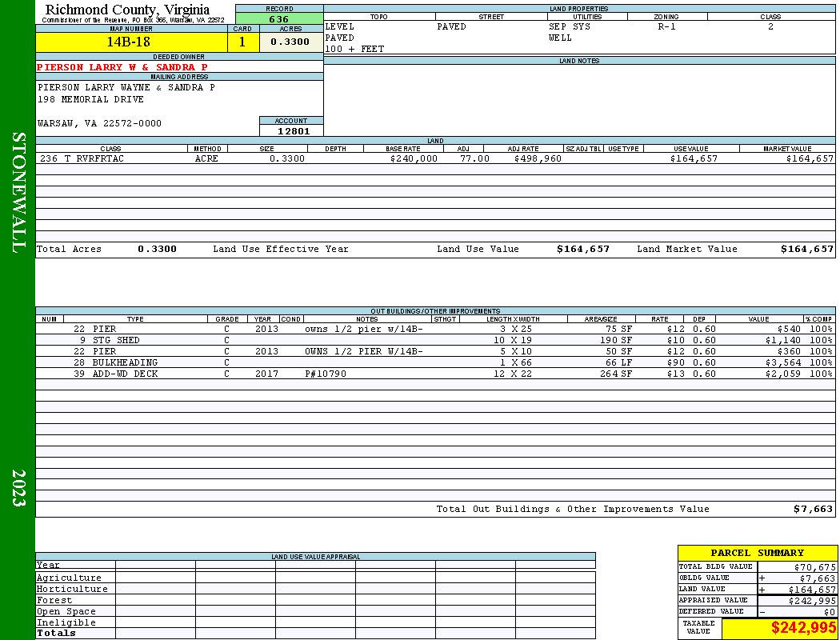Viewport: 840px width, 640px height.
Task: Select account number 12801
Action: point(293,131)
